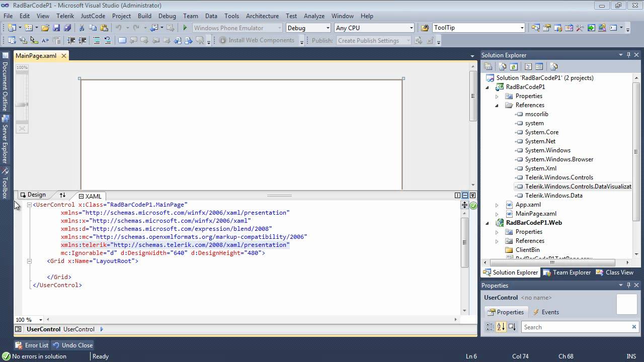Switch to horizontal split view

[465, 196]
